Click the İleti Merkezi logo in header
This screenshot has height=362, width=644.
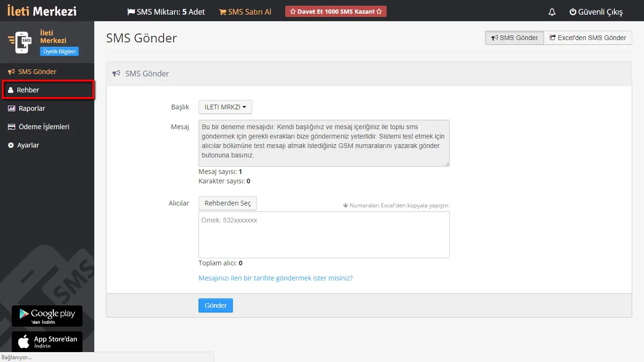click(x=42, y=11)
